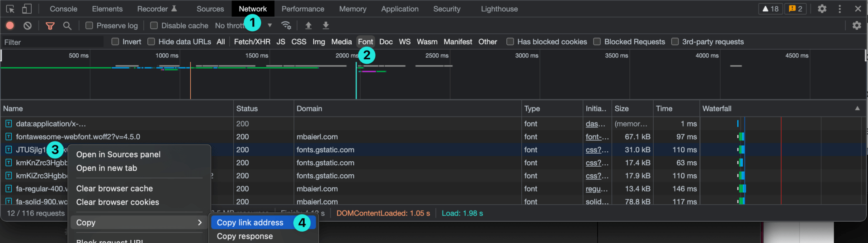Choose Open in Sources panel
The image size is (868, 243).
[118, 154]
